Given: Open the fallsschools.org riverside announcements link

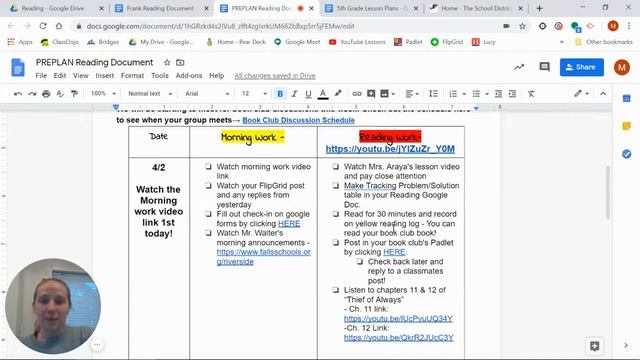Looking at the screenshot, I should [264, 257].
